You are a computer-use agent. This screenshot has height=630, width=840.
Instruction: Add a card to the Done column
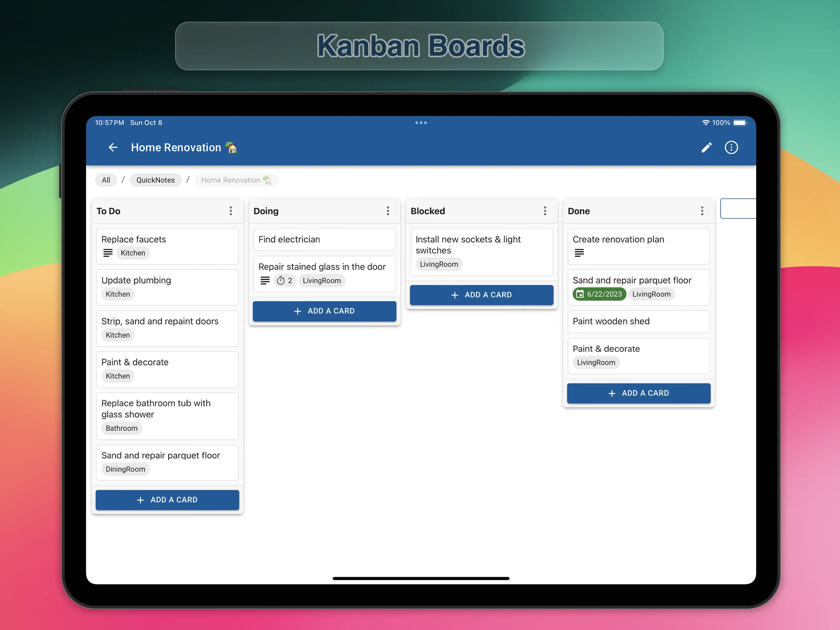638,393
